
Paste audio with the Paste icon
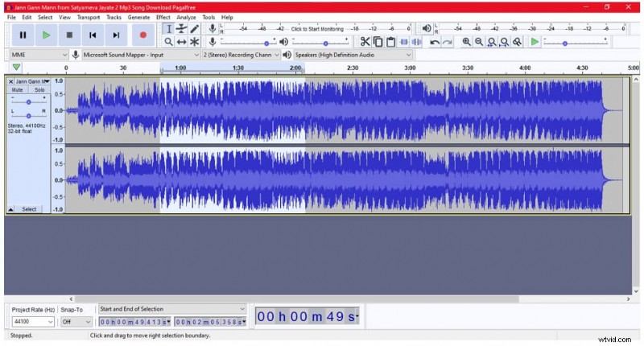point(391,42)
